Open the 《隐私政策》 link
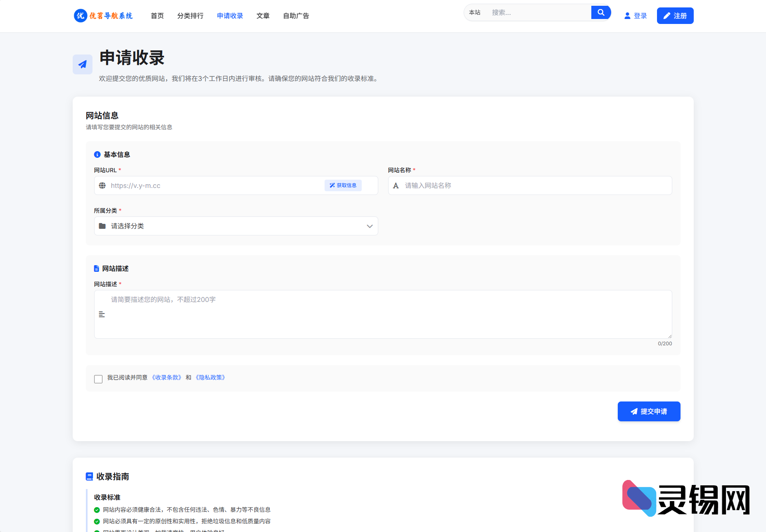Image resolution: width=766 pixels, height=532 pixels. [x=210, y=378]
